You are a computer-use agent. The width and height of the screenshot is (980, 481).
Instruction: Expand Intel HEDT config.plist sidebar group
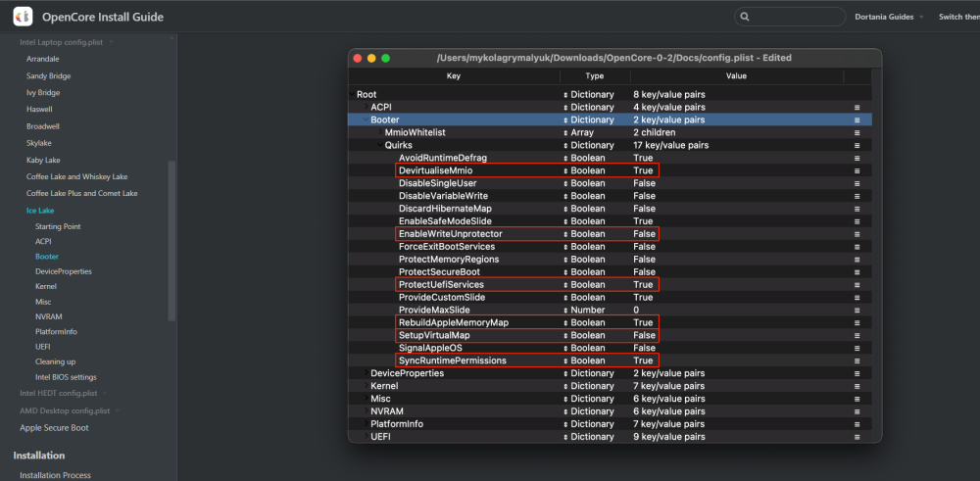point(63,393)
